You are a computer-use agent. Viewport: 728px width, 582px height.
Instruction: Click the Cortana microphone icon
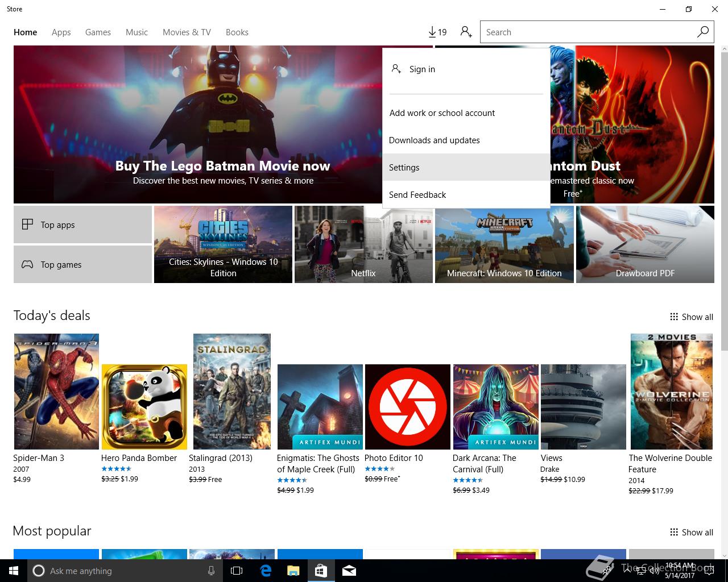(211, 571)
